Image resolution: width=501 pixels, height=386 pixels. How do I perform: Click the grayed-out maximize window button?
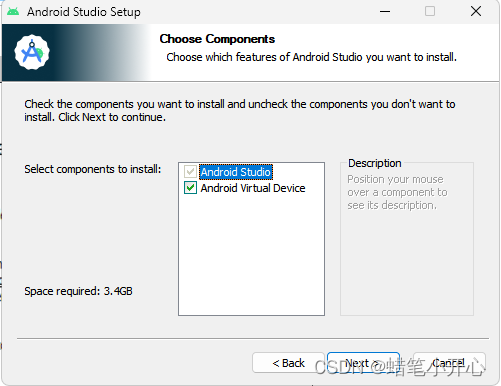tap(430, 11)
